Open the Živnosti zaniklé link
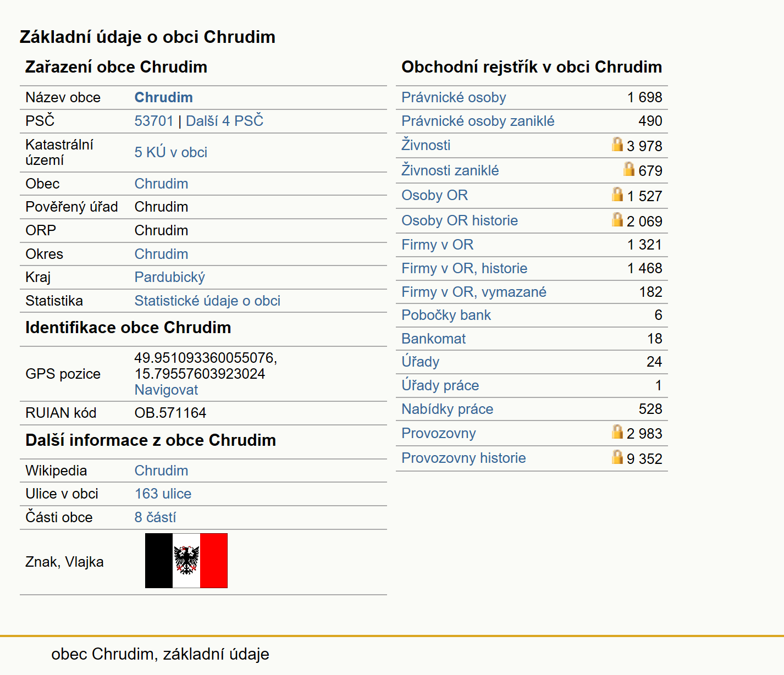 click(x=450, y=170)
